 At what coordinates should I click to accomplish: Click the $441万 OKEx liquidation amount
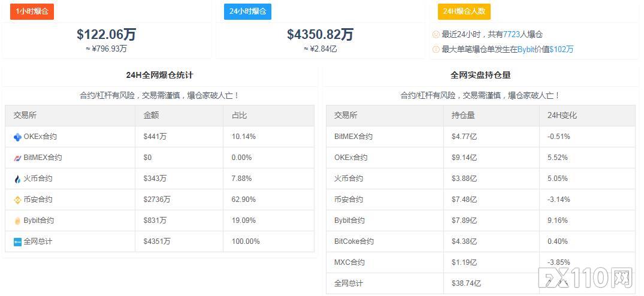click(155, 137)
